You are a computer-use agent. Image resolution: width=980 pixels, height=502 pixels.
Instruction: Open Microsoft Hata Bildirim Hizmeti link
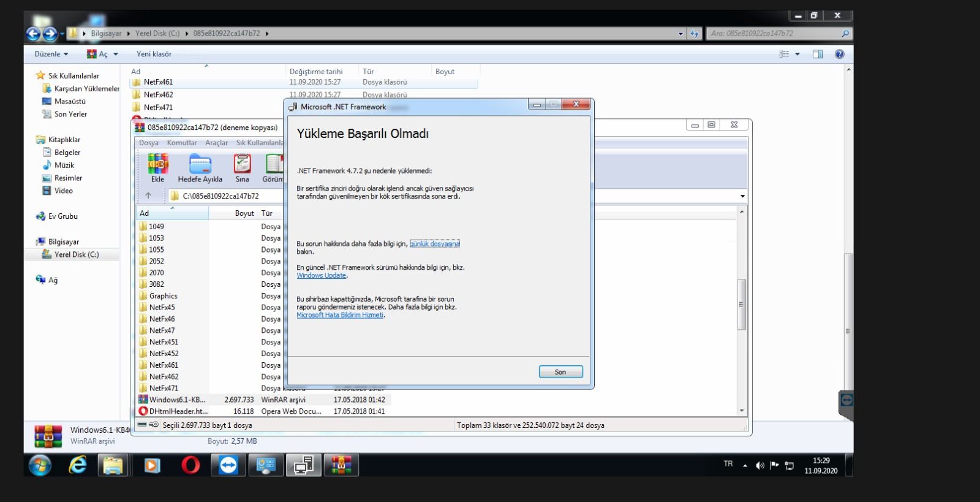(x=340, y=315)
